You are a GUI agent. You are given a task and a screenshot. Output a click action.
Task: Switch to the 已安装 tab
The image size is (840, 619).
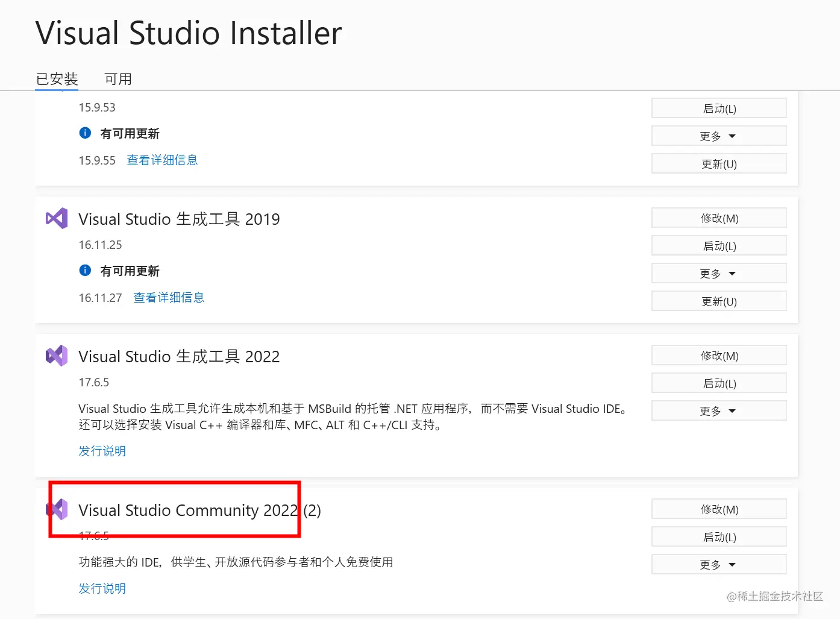[57, 79]
